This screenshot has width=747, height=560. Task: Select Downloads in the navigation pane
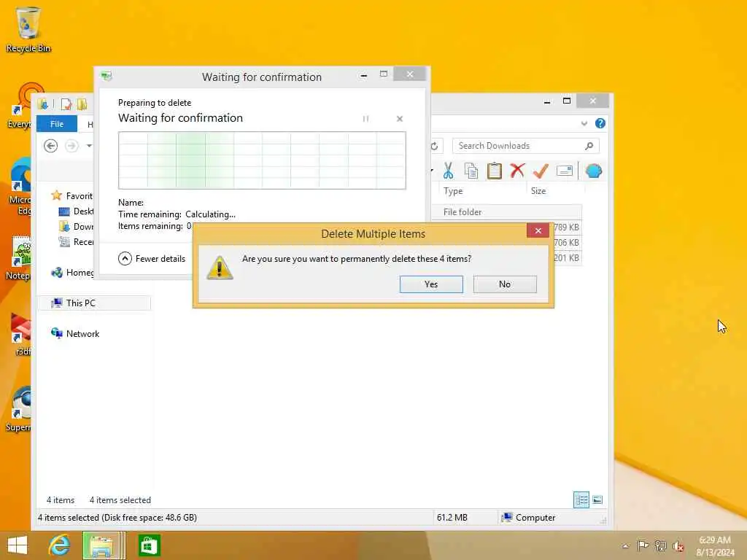click(76, 227)
